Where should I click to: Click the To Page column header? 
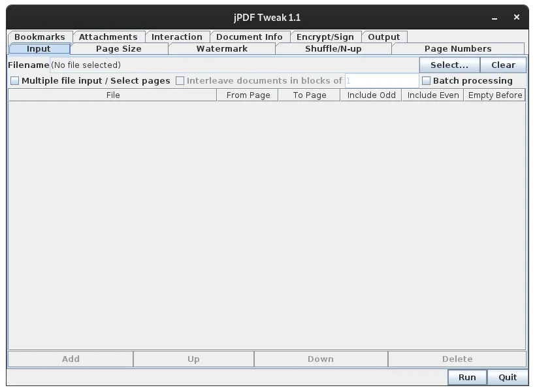pos(310,95)
